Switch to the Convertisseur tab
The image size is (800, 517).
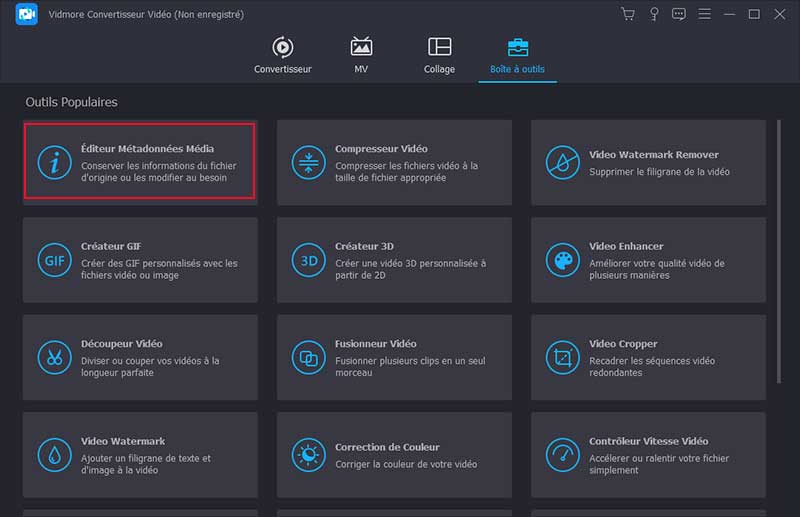283,56
